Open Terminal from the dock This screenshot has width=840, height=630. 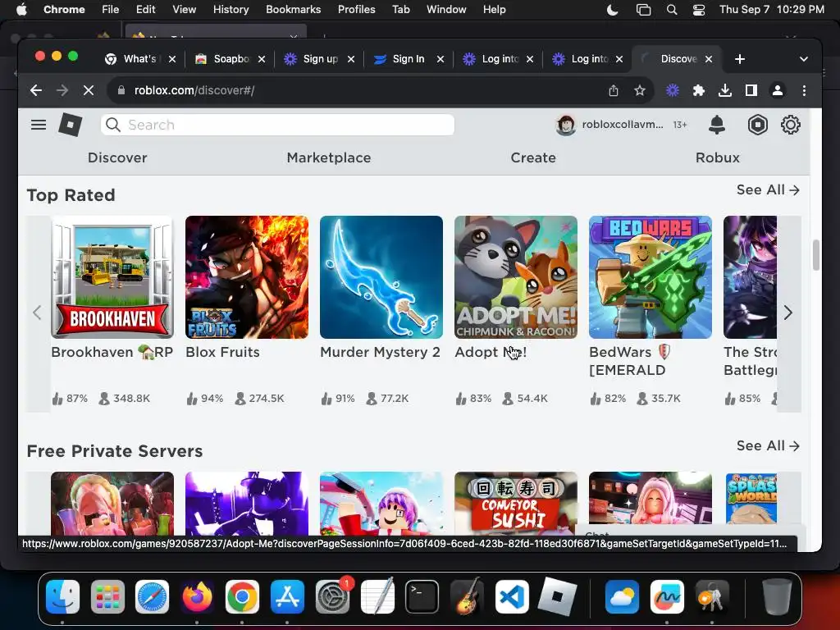pos(422,596)
